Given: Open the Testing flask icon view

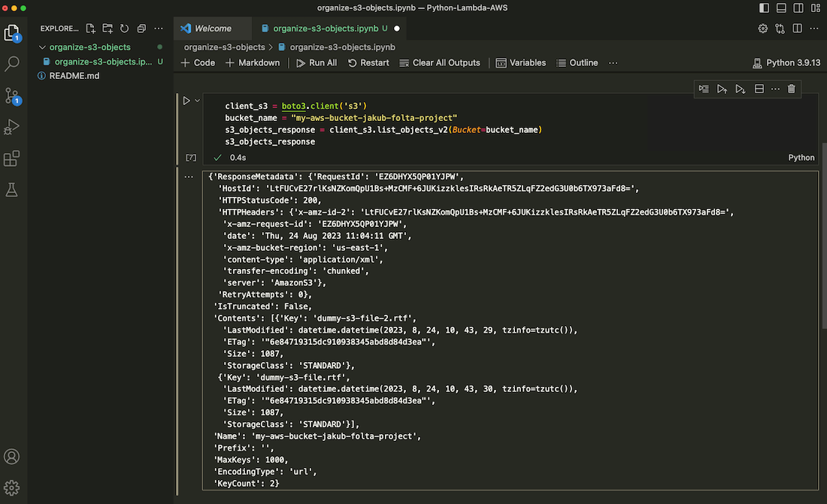Looking at the screenshot, I should click(12, 190).
